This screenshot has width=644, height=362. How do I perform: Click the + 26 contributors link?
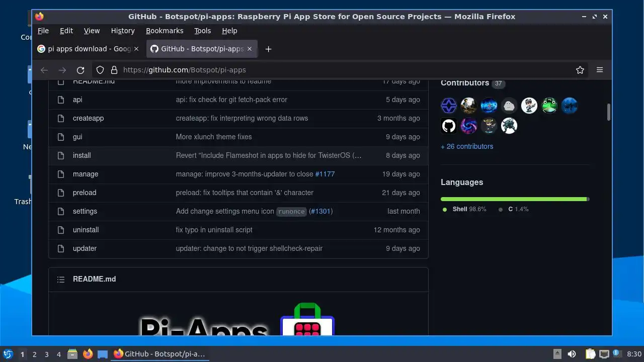[467, 146]
